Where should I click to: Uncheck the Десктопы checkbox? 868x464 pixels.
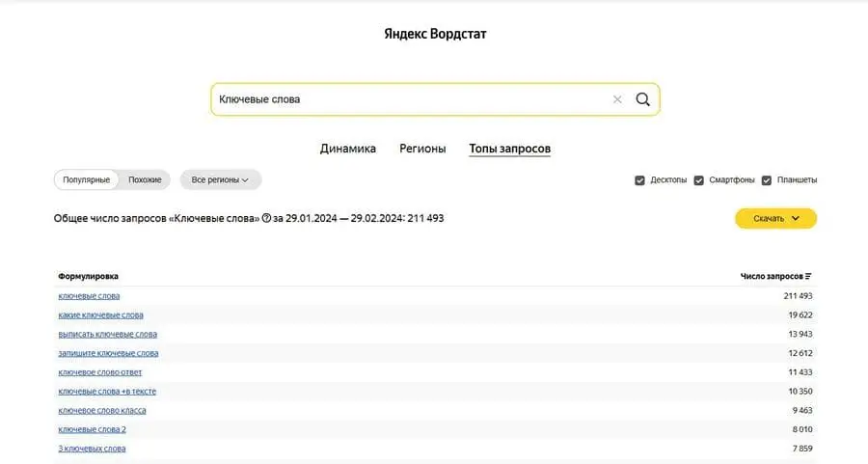[639, 180]
